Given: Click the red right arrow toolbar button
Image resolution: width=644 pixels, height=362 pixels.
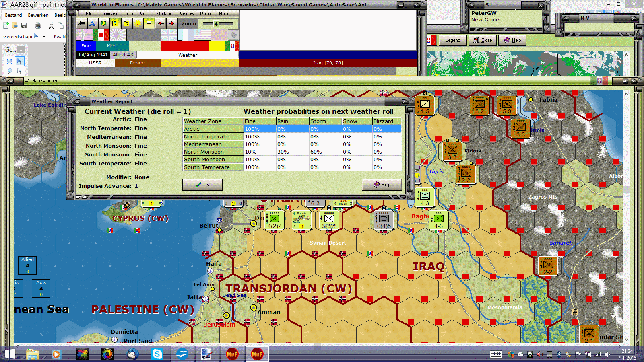Looking at the screenshot, I should [x=172, y=23].
